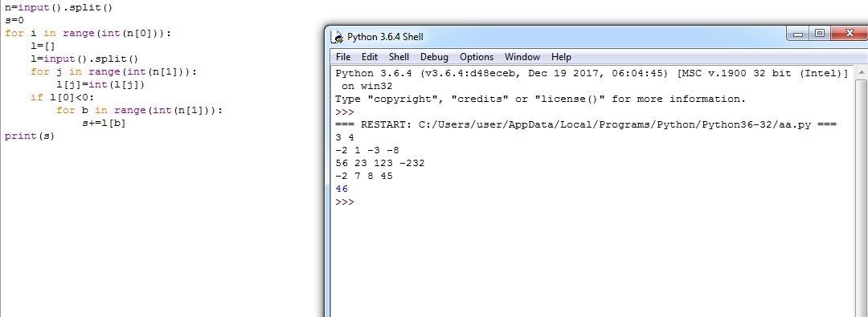The width and height of the screenshot is (868, 317).
Task: Click the print(s) line in editor
Action: click(30, 136)
